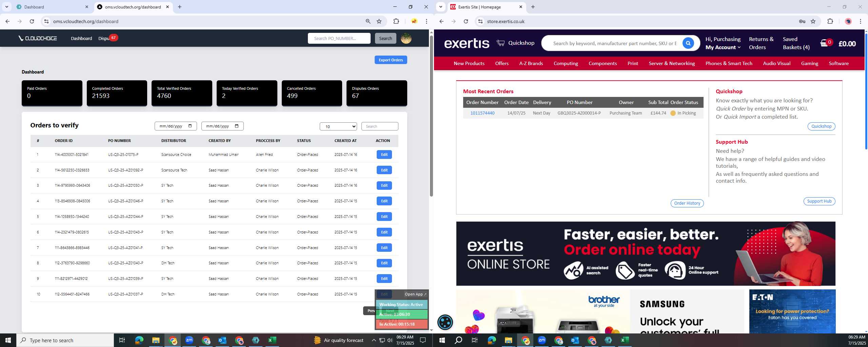Open Microsoft Edge from right taskbar
Viewport: 868px width, 347px height.
click(x=492, y=340)
